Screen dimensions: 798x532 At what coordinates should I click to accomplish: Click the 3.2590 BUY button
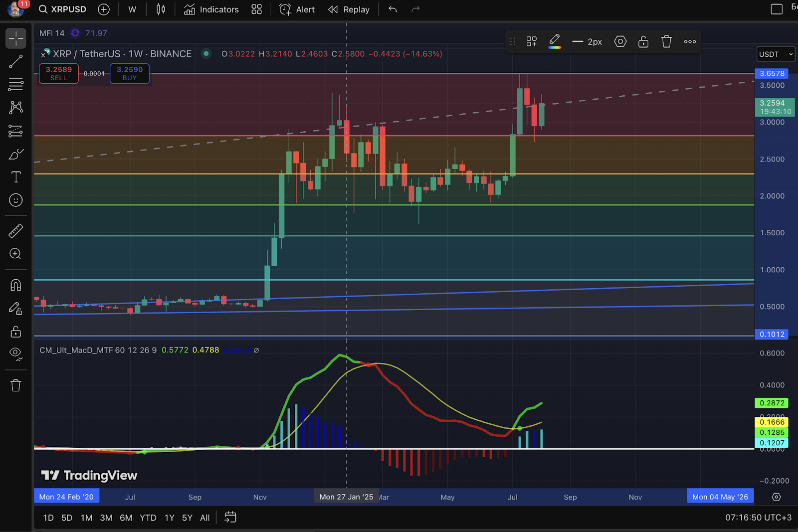130,73
